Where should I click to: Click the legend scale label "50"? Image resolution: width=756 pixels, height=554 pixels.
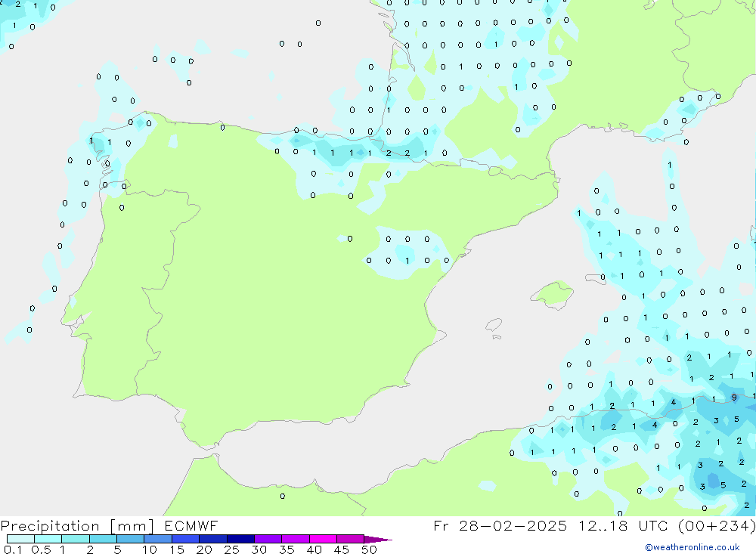click(369, 549)
